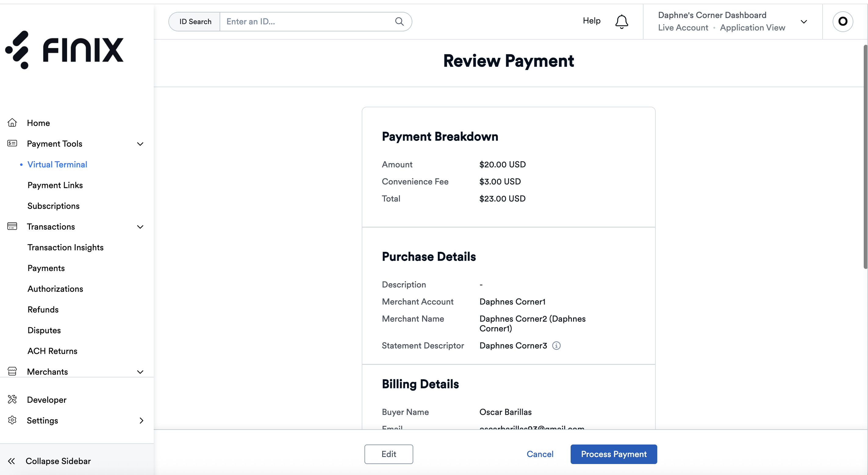Open the Developer section

(47, 400)
